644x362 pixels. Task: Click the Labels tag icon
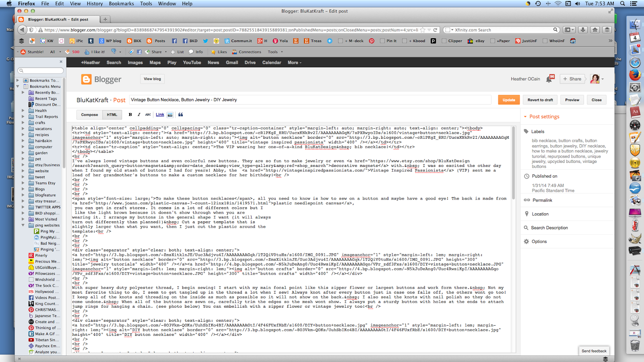[x=526, y=131]
